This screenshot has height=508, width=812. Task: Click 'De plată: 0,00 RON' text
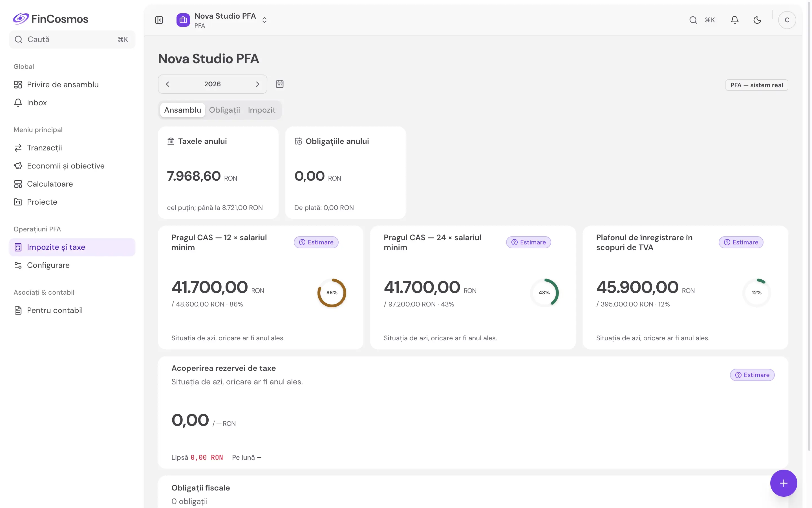pos(324,208)
